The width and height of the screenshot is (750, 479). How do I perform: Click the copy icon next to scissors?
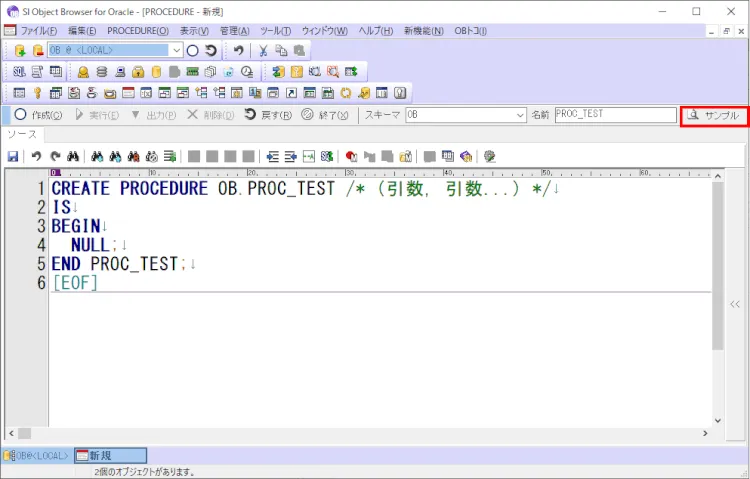pos(281,50)
